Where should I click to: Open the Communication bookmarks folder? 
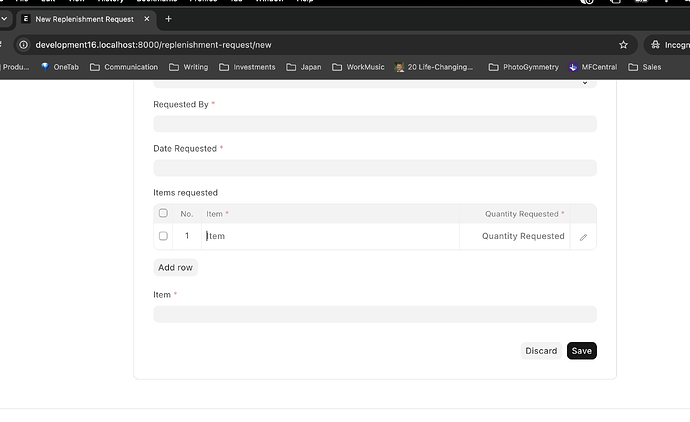[x=124, y=67]
